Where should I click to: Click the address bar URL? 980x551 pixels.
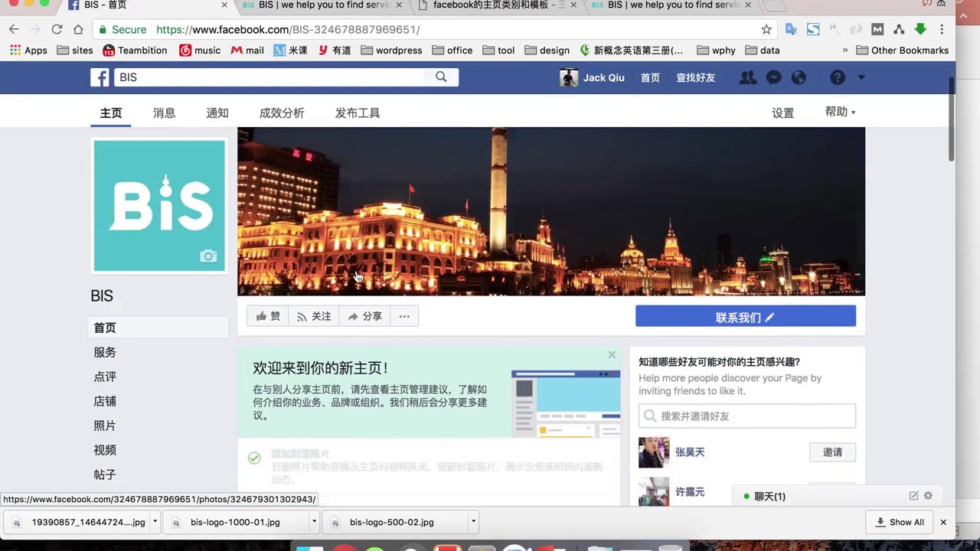pos(288,29)
